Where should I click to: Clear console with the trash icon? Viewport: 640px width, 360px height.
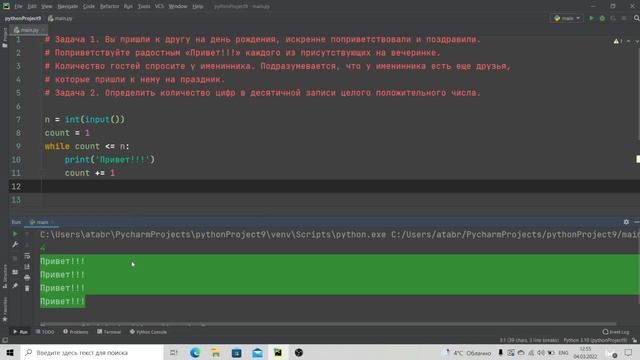click(x=27, y=288)
